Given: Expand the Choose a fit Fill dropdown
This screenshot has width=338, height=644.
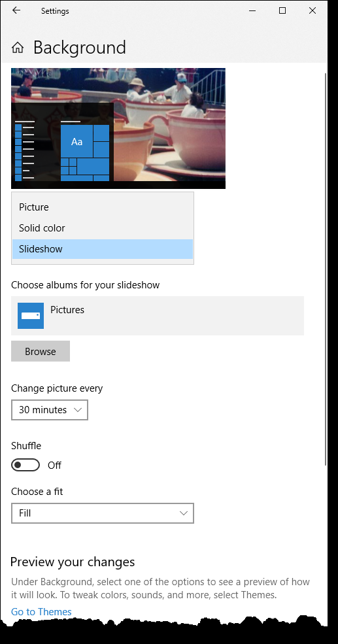Looking at the screenshot, I should pyautogui.click(x=102, y=513).
